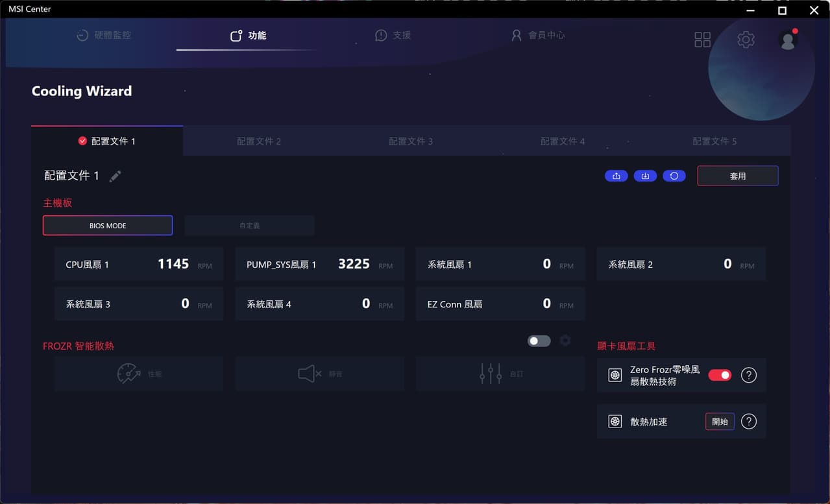Select the CPU風扇 1 fan tile
Viewport: 830px width, 504px height.
tap(139, 264)
